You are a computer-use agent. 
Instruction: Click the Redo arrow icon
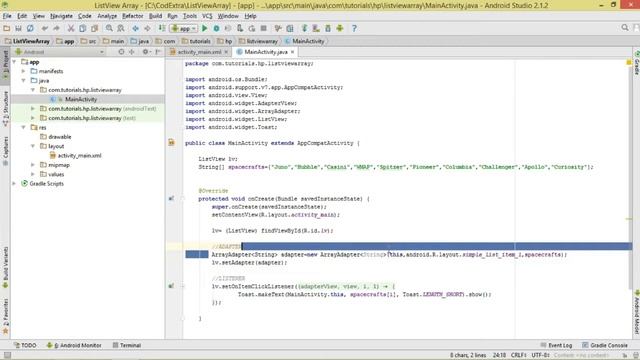coord(56,28)
